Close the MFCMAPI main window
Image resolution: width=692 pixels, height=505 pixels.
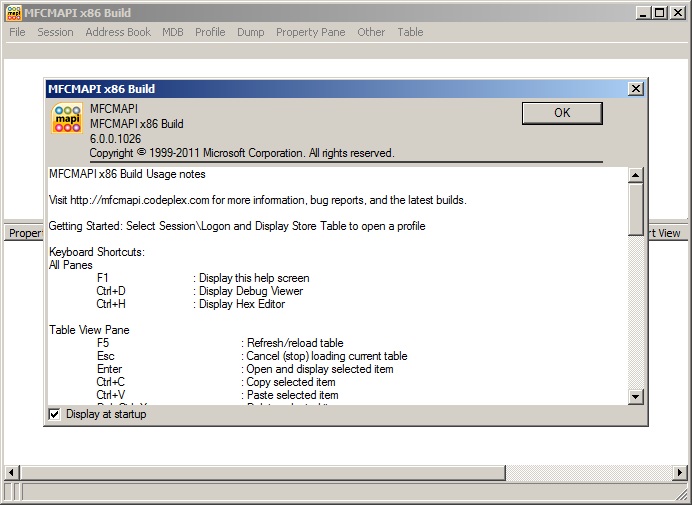point(678,13)
